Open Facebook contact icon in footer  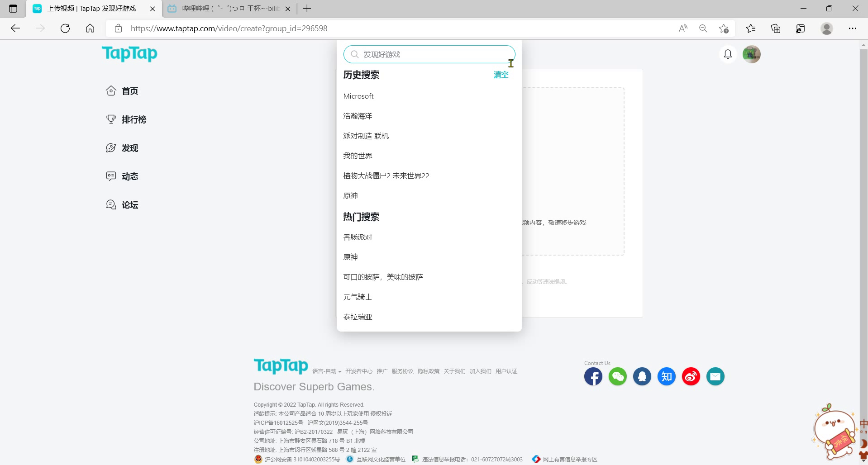pyautogui.click(x=593, y=376)
